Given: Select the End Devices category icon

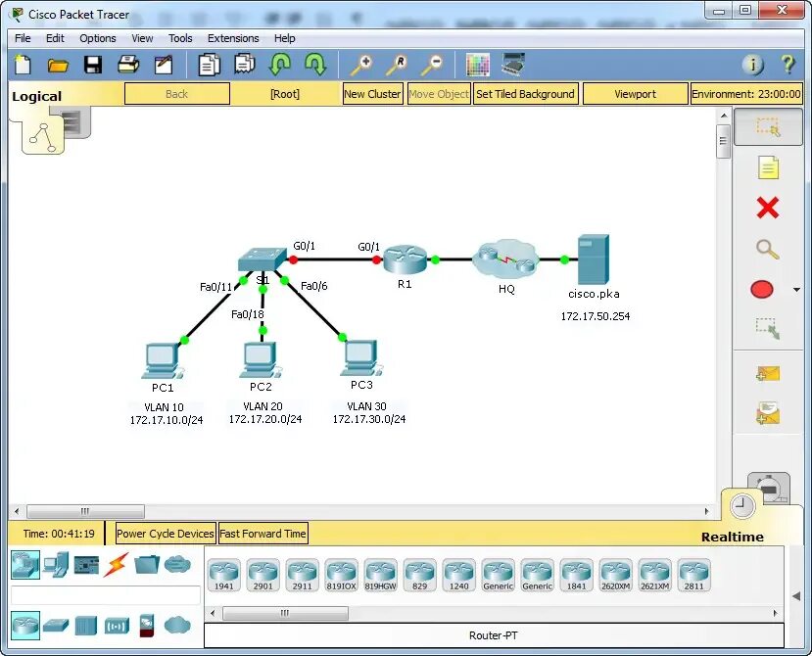Looking at the screenshot, I should (56, 564).
